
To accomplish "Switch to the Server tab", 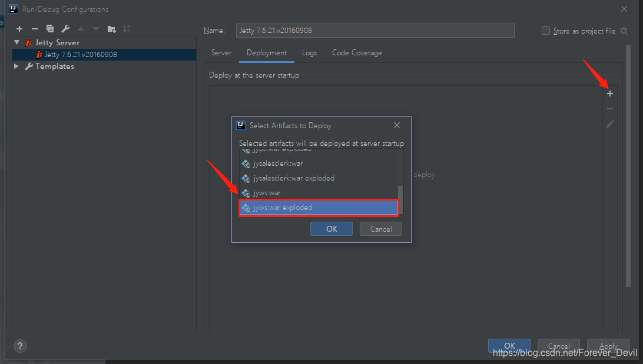I will [221, 53].
